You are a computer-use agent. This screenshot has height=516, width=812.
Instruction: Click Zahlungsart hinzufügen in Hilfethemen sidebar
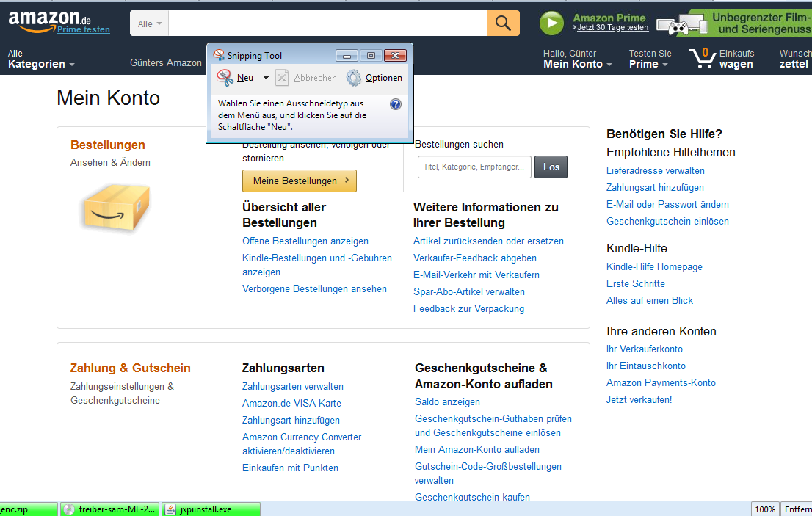click(x=655, y=187)
